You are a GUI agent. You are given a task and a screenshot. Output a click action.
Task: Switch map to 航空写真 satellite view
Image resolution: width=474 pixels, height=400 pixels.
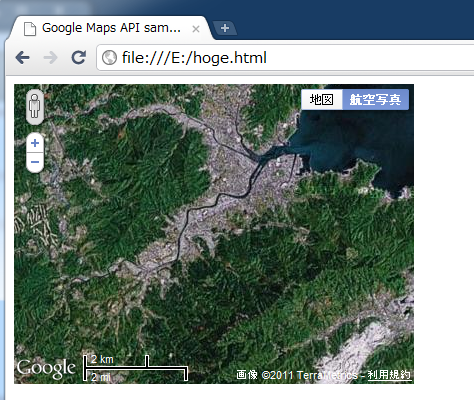[x=375, y=99]
